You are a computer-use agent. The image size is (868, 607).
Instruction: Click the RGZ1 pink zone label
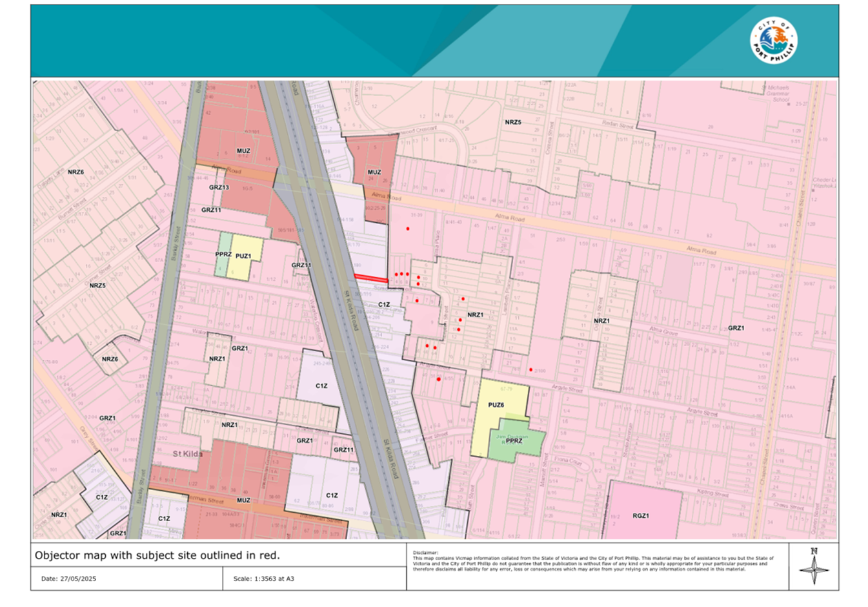[640, 515]
